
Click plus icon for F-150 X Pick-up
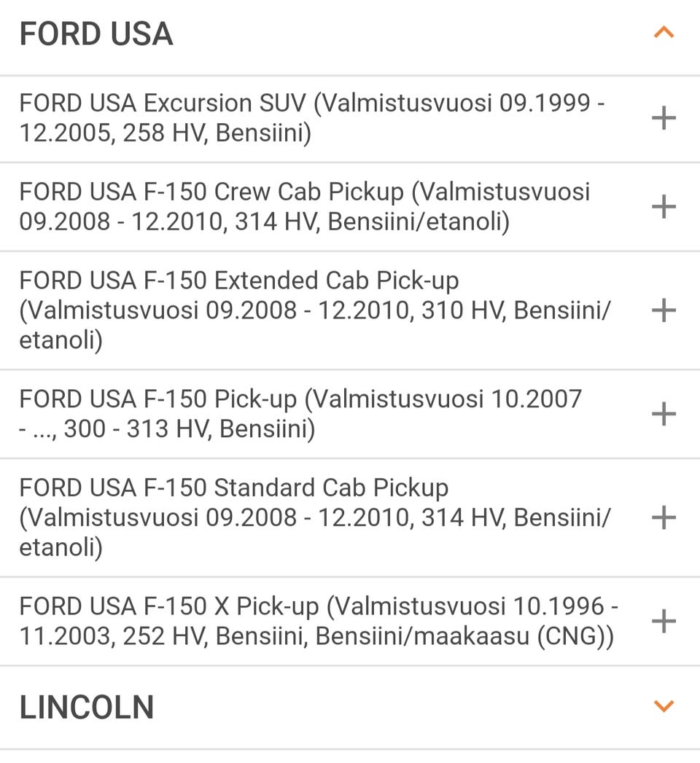coord(664,622)
